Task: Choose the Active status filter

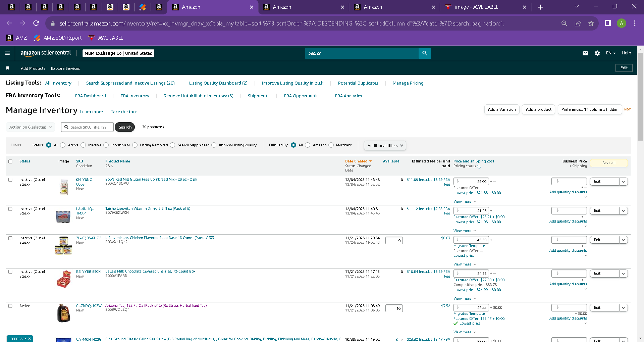Action: (63, 145)
